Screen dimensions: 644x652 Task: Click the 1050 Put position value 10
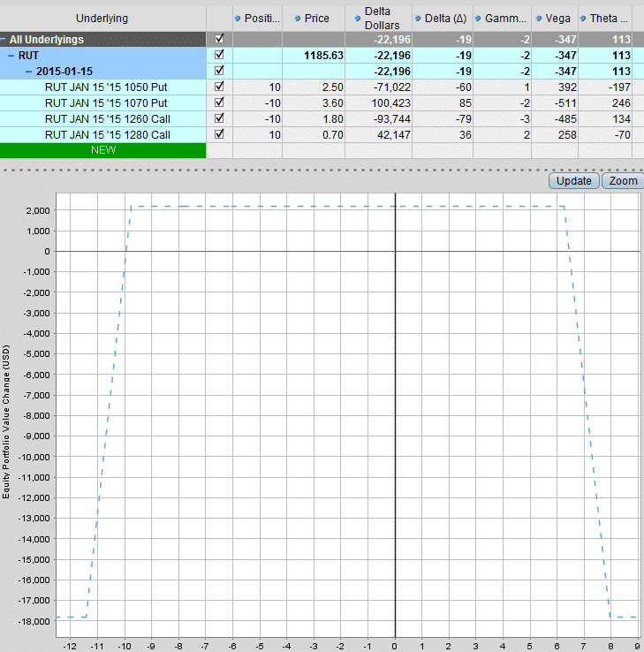coord(275,87)
